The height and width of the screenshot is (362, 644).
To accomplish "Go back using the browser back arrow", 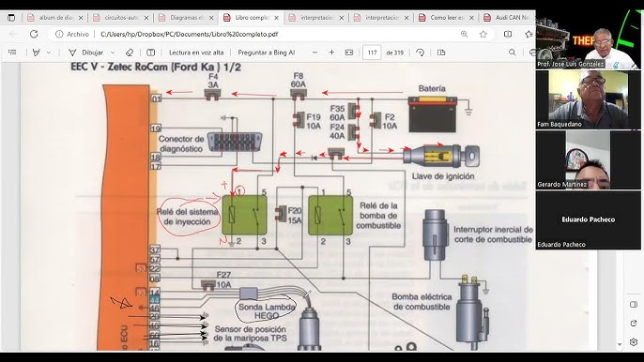I will pos(13,34).
